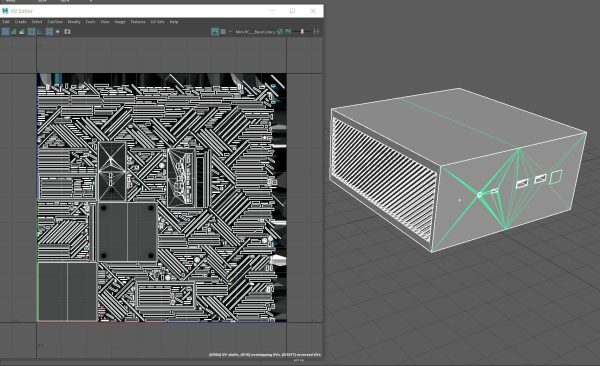The height and width of the screenshot is (366, 600).
Task: Adjust the exposure slider handle in UV toolbar
Action: coord(302,31)
